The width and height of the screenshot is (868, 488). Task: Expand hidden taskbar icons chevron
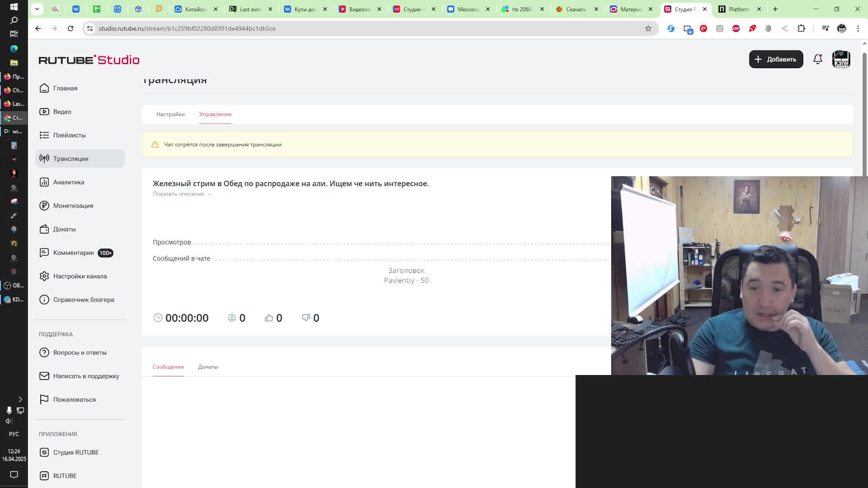(x=20, y=399)
